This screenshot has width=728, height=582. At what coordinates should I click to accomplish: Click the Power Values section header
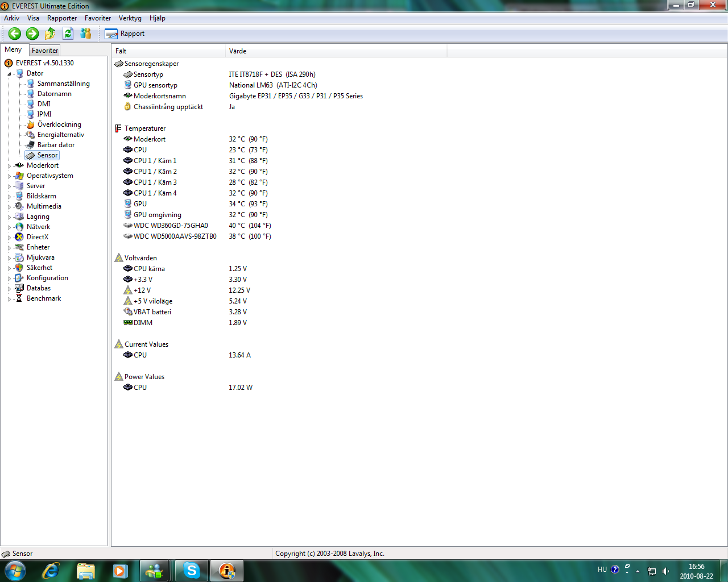click(144, 377)
